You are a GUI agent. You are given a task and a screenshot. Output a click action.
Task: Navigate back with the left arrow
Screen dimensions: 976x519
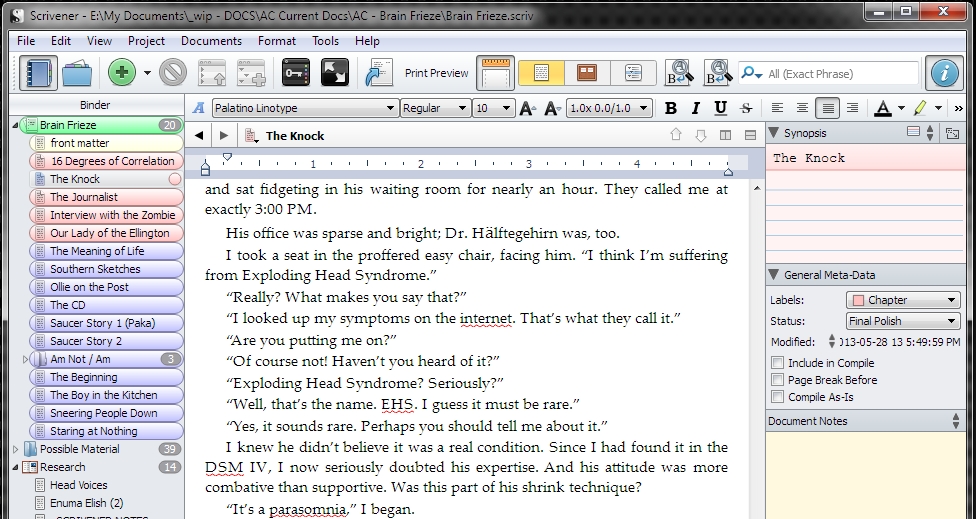199,135
